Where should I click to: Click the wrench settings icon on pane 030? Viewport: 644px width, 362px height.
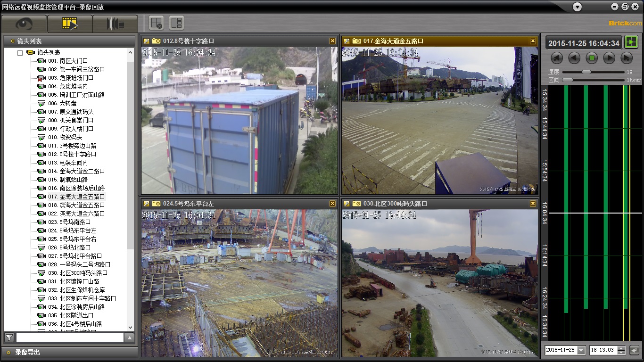tap(347, 204)
